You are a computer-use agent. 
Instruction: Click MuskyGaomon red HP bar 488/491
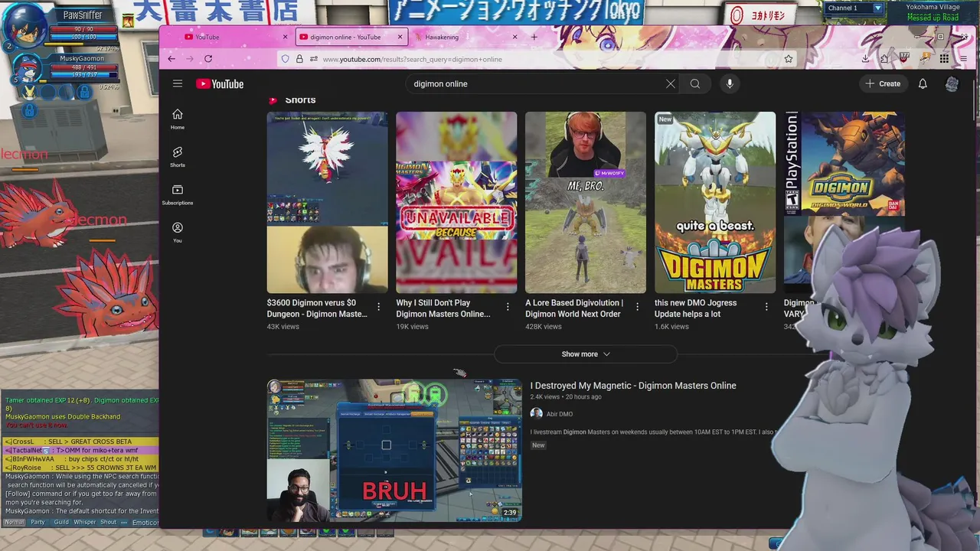83,67
